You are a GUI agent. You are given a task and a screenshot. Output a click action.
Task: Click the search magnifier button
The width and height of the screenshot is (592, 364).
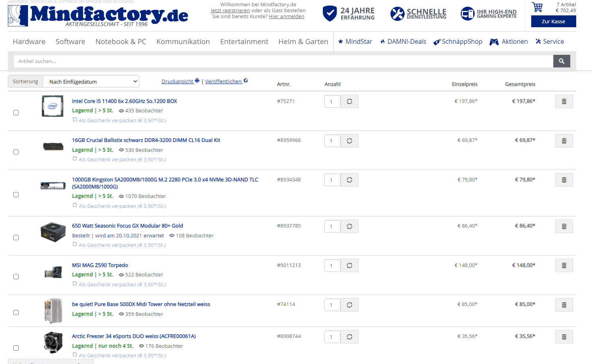point(562,61)
